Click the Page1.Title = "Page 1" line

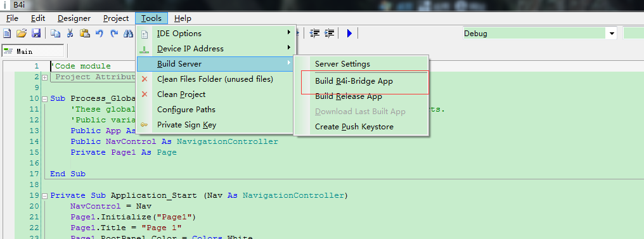pos(126,228)
